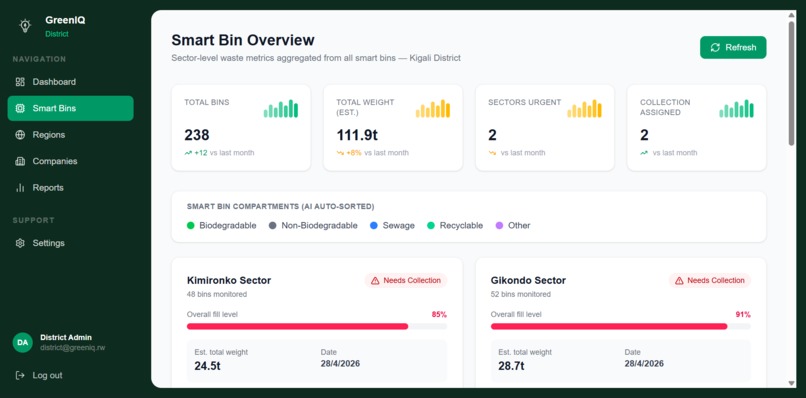Click the Collection Assigned trend arrow icon
806x398 pixels.
644,153
